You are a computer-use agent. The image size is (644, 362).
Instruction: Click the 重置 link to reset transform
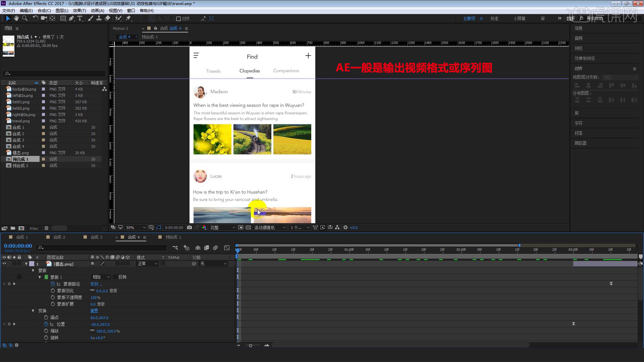coord(94,311)
